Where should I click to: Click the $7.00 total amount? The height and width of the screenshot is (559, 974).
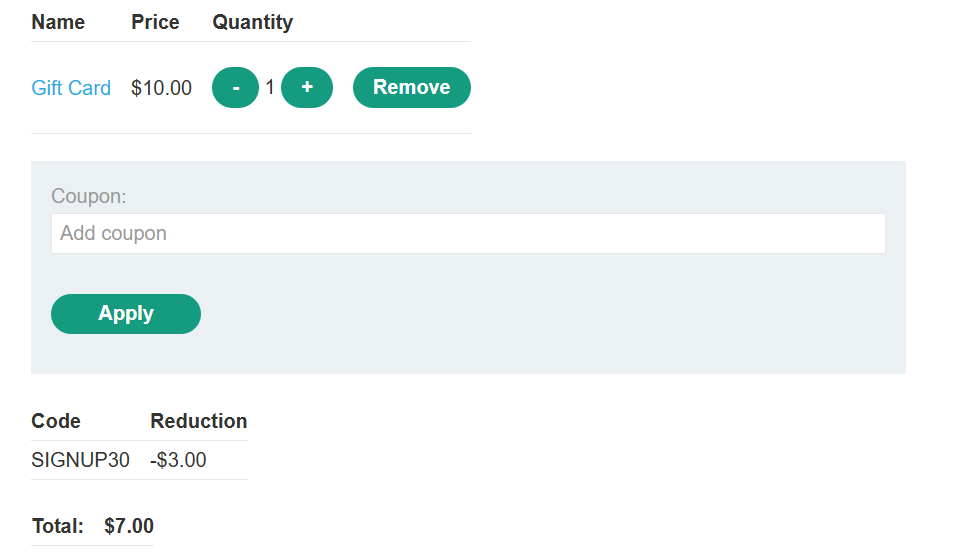(x=129, y=526)
